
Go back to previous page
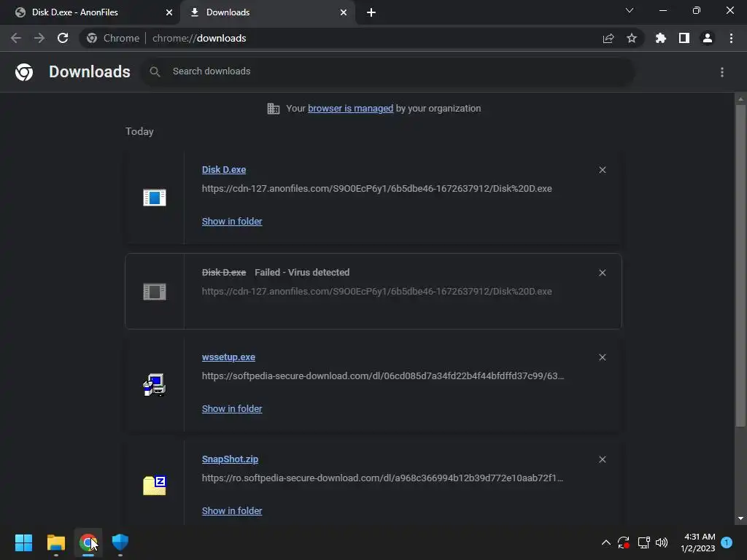click(x=16, y=38)
